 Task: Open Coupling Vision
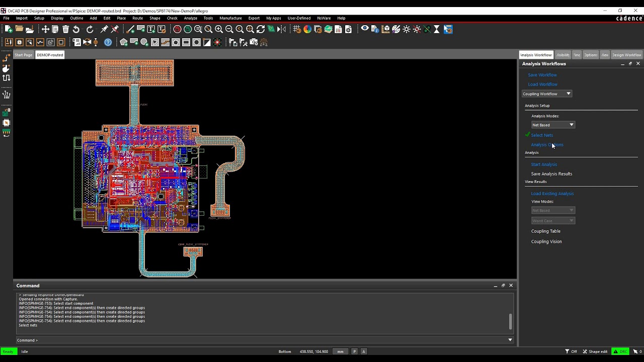coord(546,241)
